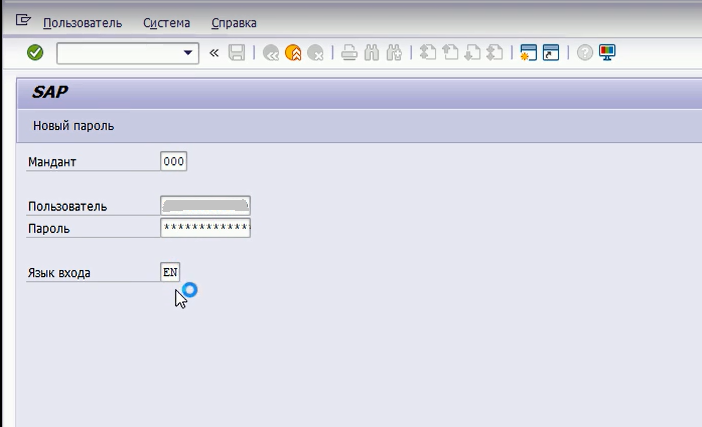702x427 pixels.
Task: Open the Справка menu
Action: coord(234,22)
